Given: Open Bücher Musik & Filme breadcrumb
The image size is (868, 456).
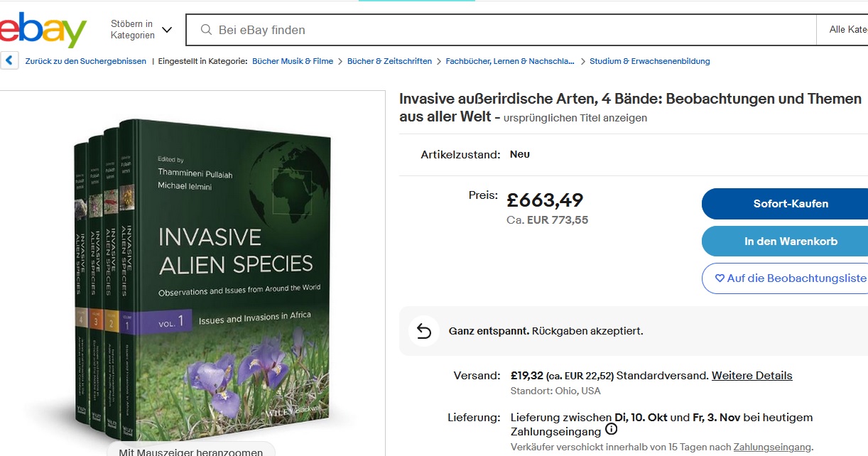Looking at the screenshot, I should (x=293, y=61).
